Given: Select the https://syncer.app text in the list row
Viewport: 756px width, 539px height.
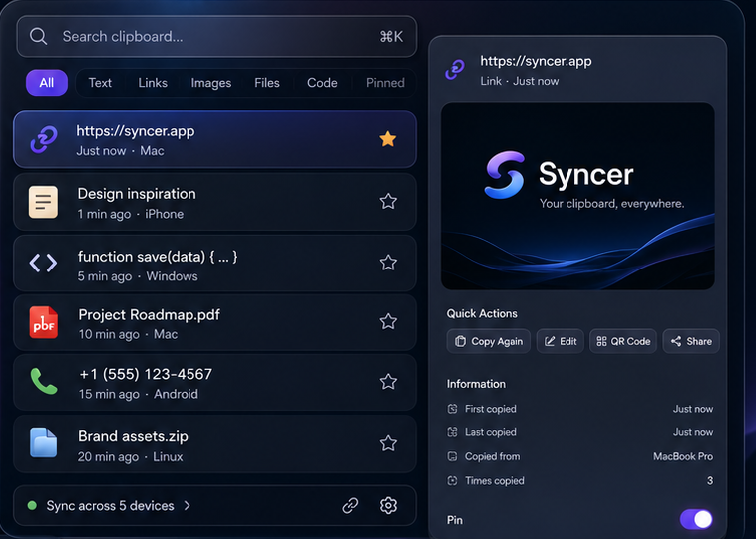Looking at the screenshot, I should [136, 131].
